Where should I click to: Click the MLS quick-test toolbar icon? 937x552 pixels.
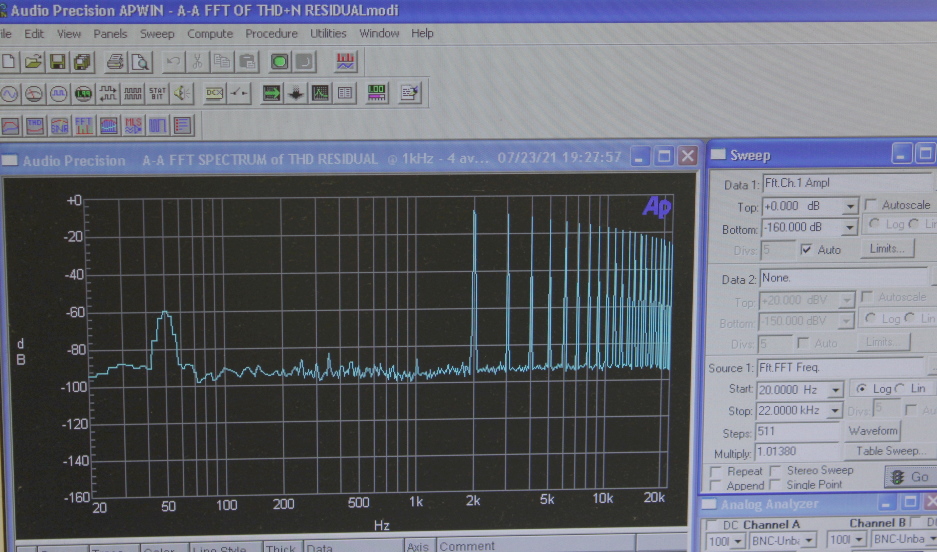tap(133, 125)
